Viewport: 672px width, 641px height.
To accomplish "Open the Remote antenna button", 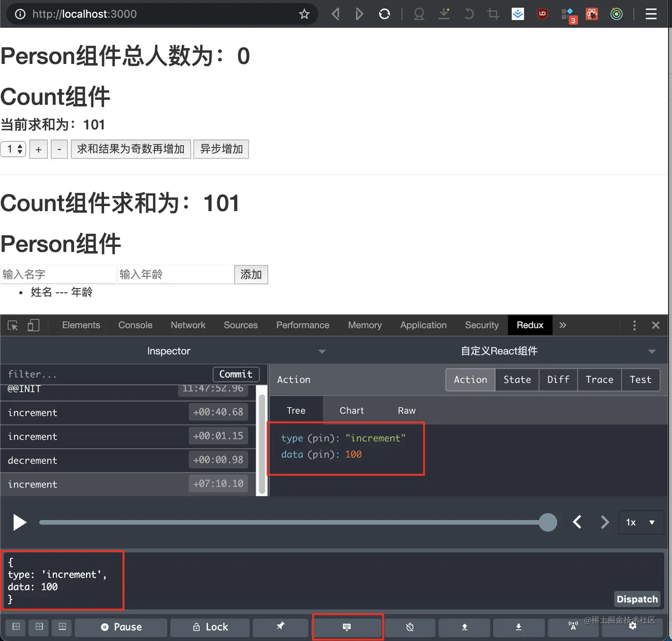I will pos(573,627).
